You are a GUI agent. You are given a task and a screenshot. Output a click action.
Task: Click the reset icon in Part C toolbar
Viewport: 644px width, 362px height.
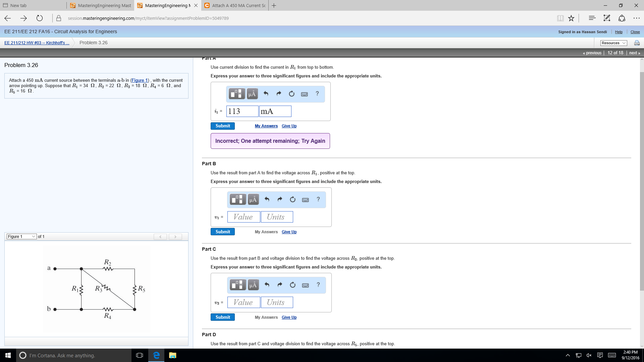coord(292,285)
